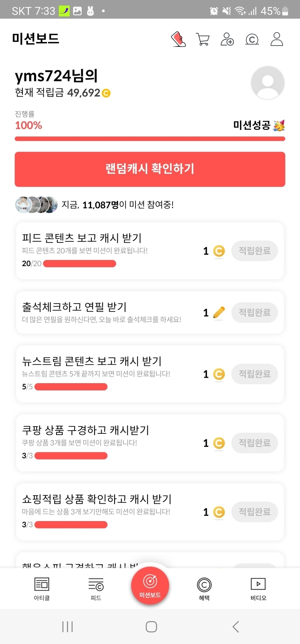Open the 혜택 tab
This screenshot has width=300, height=644.
204,589
